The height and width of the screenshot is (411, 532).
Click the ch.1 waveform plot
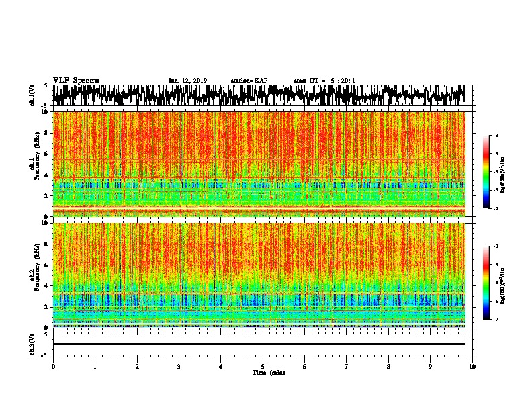pyautogui.click(x=259, y=95)
